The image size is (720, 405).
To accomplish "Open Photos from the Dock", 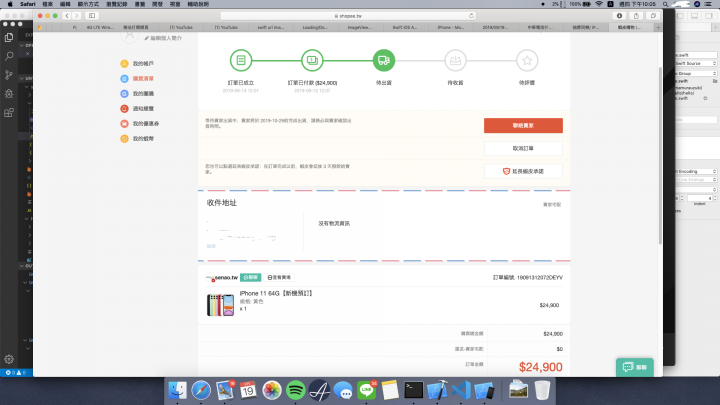I will (x=272, y=390).
